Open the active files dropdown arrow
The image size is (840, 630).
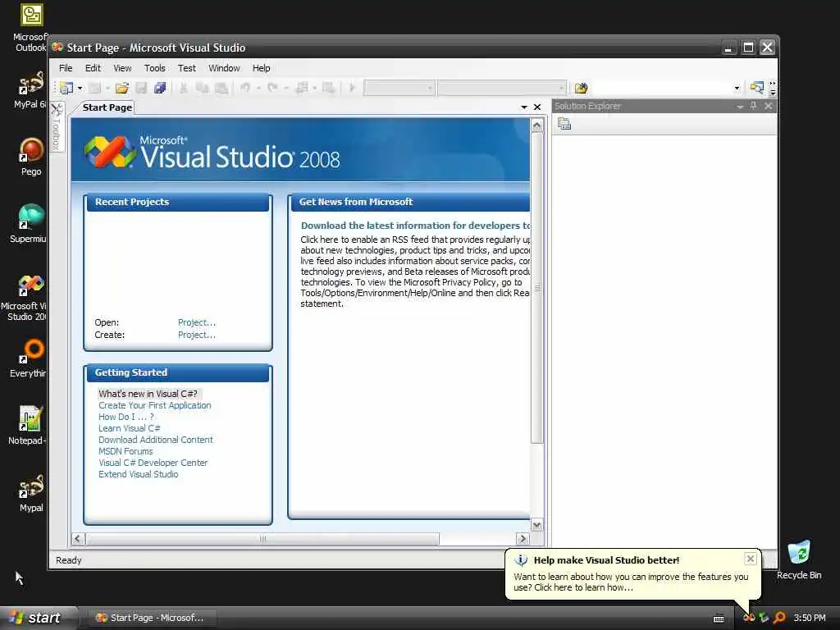pyautogui.click(x=524, y=107)
